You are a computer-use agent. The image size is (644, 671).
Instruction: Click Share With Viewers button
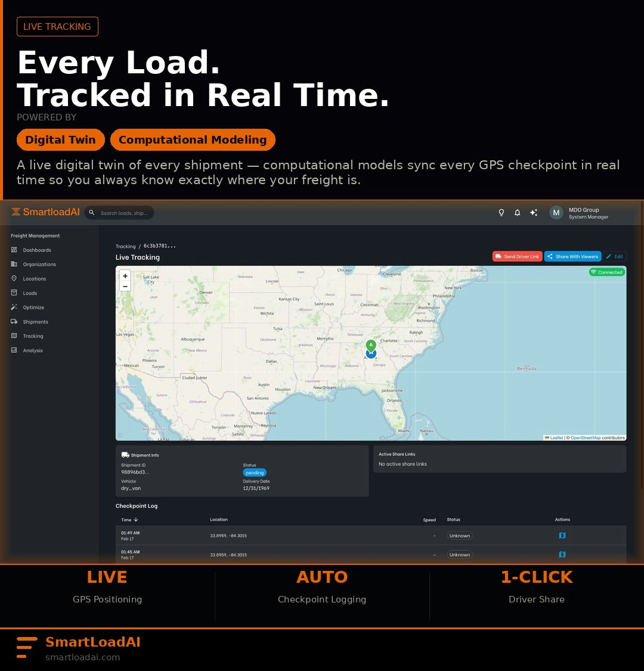[x=572, y=256]
